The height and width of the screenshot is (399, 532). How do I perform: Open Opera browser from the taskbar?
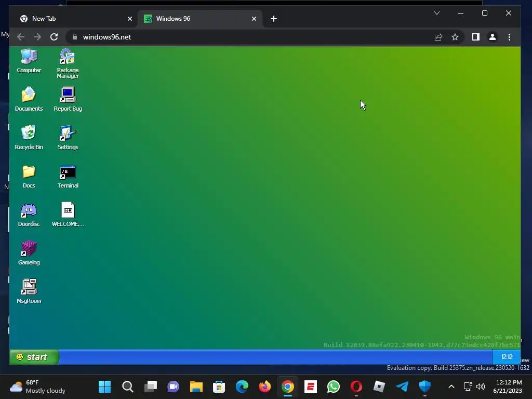point(356,387)
